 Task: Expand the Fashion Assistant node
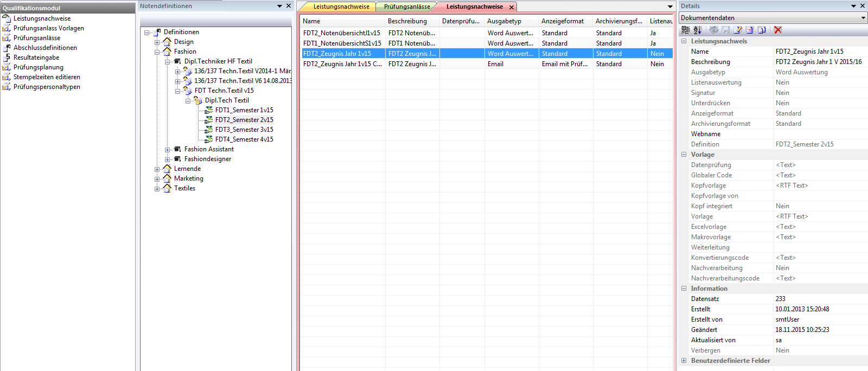(168, 150)
